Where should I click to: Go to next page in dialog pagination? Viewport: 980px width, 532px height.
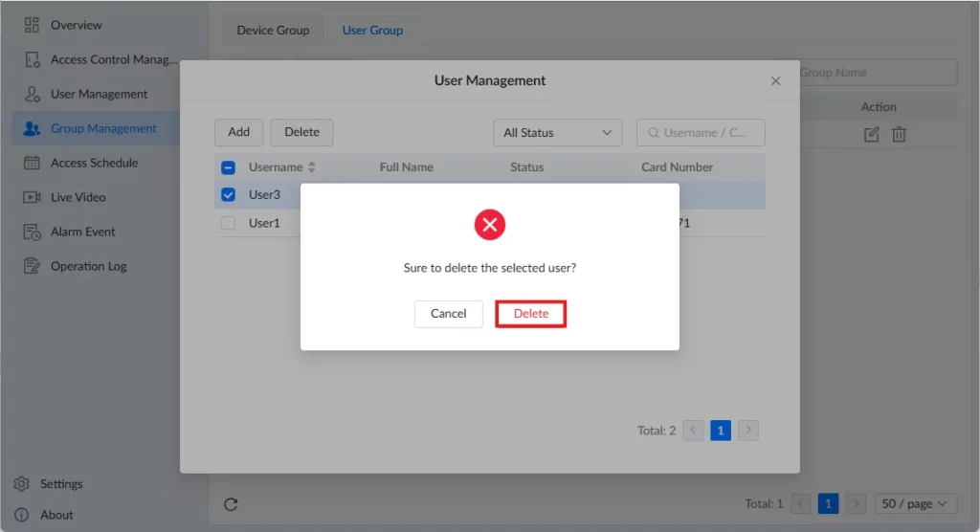(x=748, y=431)
